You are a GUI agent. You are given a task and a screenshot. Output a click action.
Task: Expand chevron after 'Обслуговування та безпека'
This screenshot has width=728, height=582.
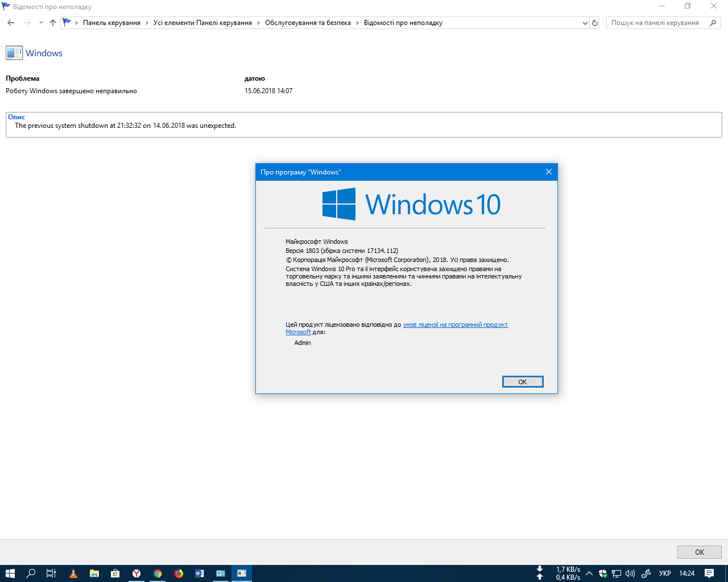click(357, 23)
